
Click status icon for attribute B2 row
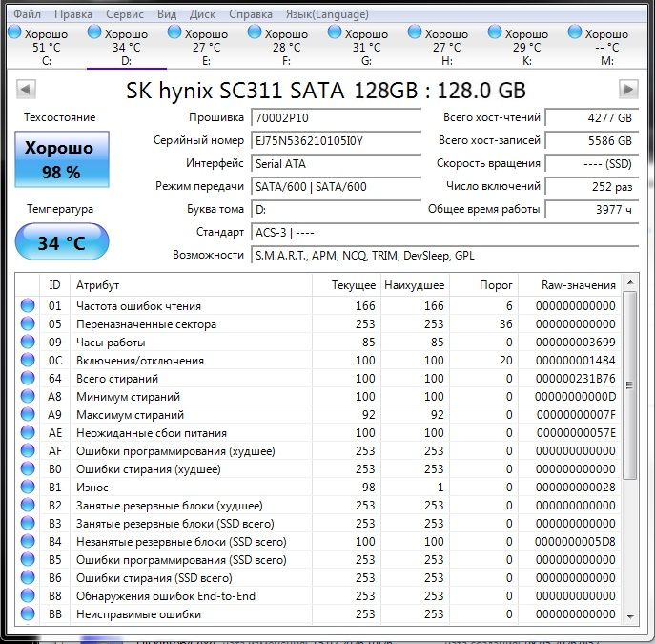pyautogui.click(x=28, y=505)
